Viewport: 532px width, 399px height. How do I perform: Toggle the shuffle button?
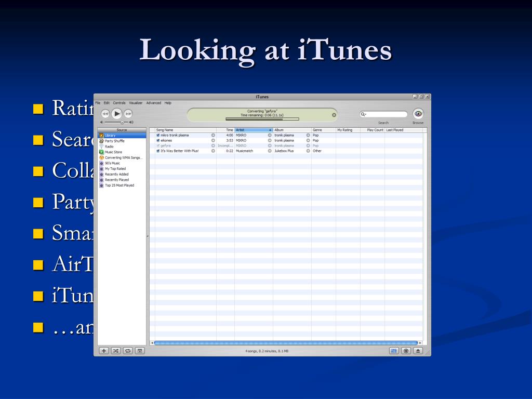click(x=116, y=351)
